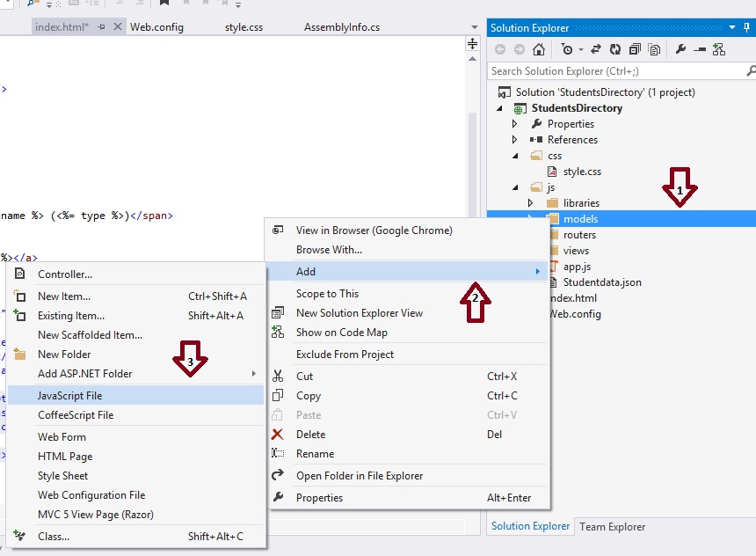This screenshot has width=756, height=556.
Task: Click Sync with Active Document icon
Action: point(596,49)
